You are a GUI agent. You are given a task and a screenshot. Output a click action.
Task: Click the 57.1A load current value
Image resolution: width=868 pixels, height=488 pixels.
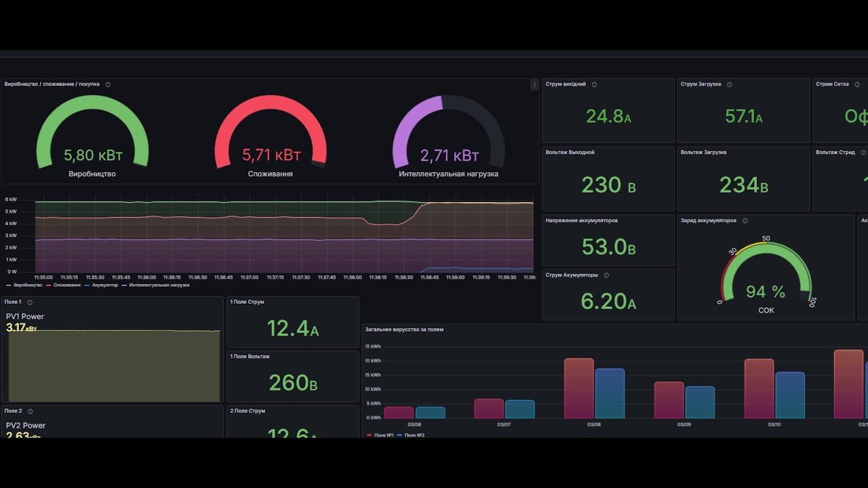[743, 117]
